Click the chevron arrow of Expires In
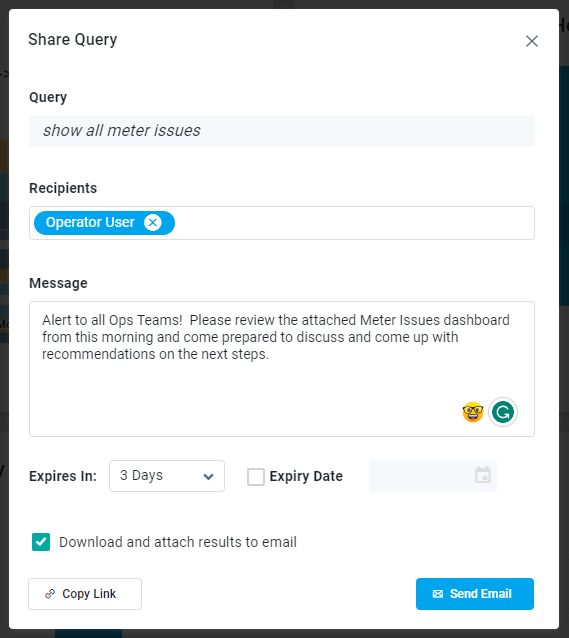Viewport: 569px width, 638px height. click(x=208, y=476)
